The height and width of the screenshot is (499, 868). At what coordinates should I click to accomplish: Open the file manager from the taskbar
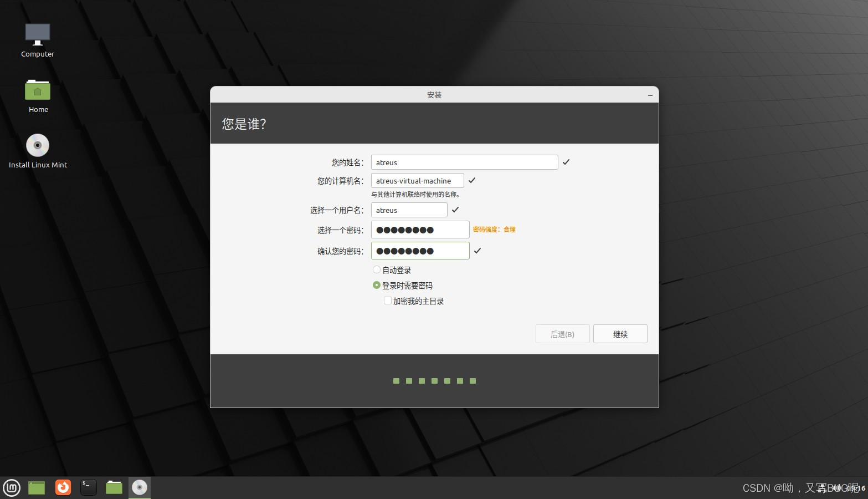[114, 487]
